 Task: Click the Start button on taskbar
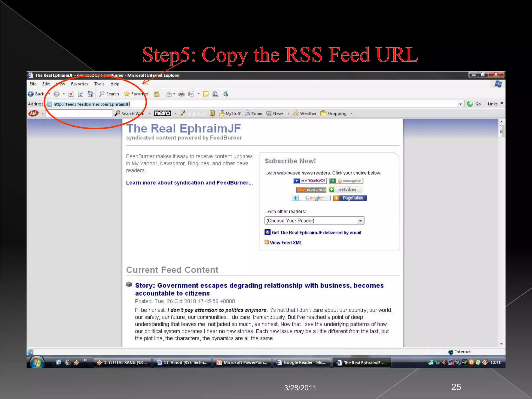[x=37, y=362]
